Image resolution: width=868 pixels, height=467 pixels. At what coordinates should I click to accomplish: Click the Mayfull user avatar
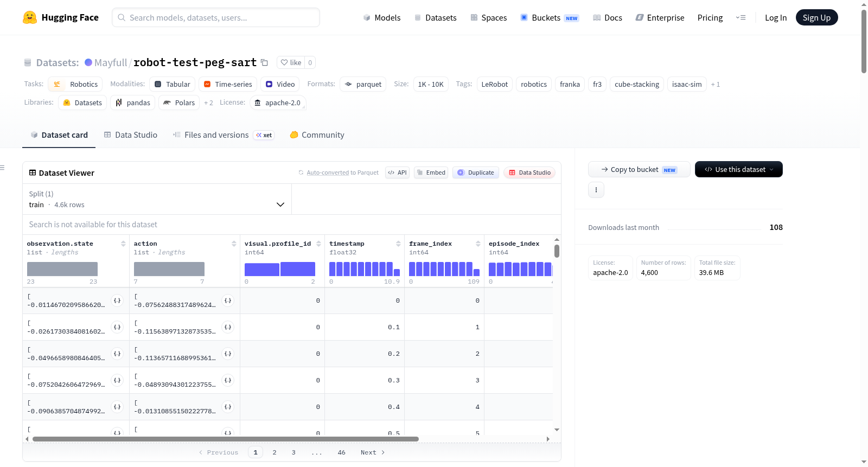tap(88, 62)
